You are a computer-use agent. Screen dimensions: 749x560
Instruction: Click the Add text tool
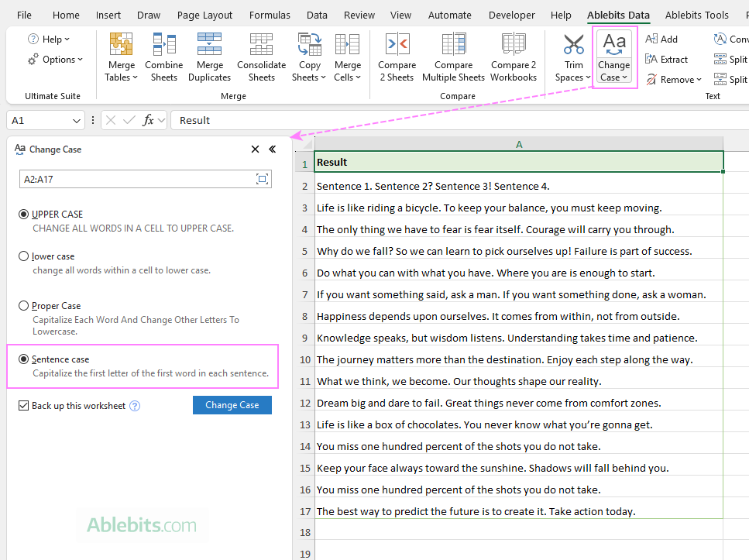[x=661, y=40]
